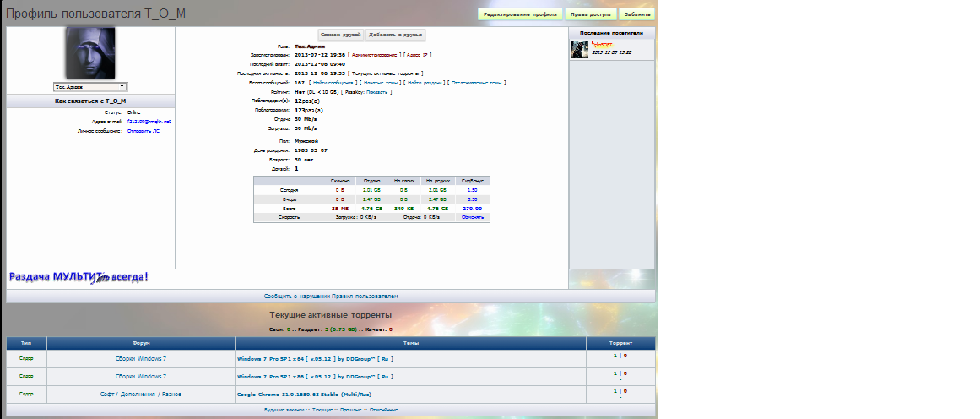Click the user's e-mail address link
The image size is (980, 419).
click(x=149, y=122)
